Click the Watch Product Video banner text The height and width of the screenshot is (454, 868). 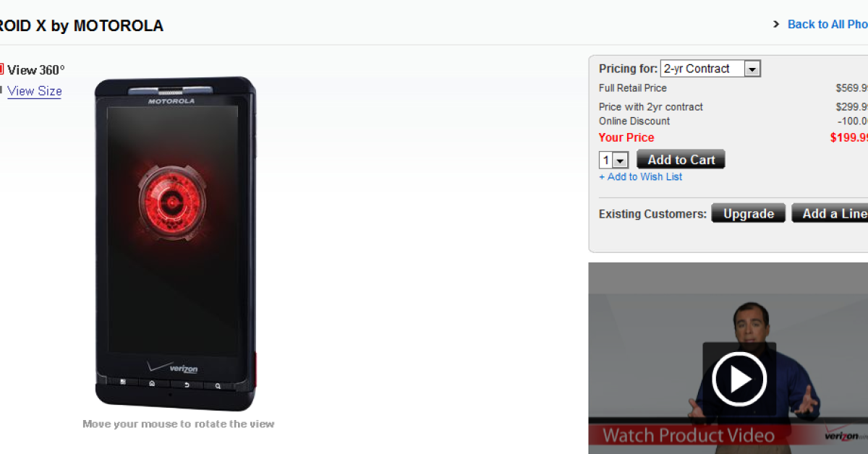[x=688, y=435]
